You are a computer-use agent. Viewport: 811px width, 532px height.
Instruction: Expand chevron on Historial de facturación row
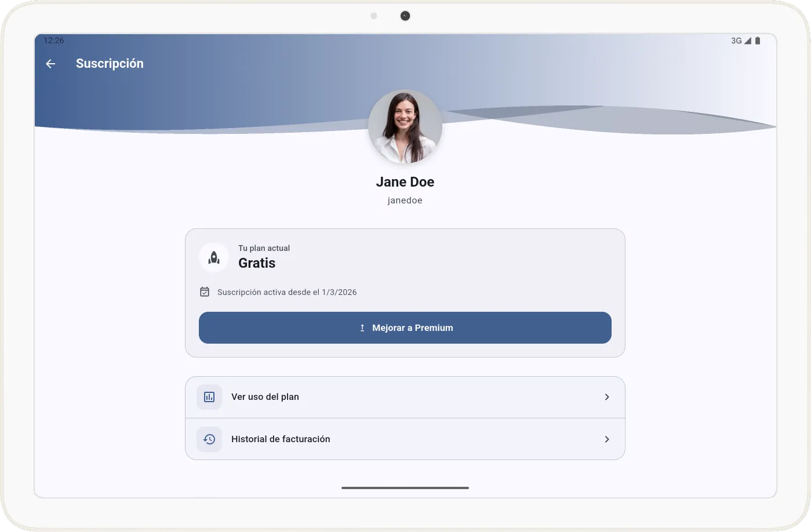[x=607, y=439]
